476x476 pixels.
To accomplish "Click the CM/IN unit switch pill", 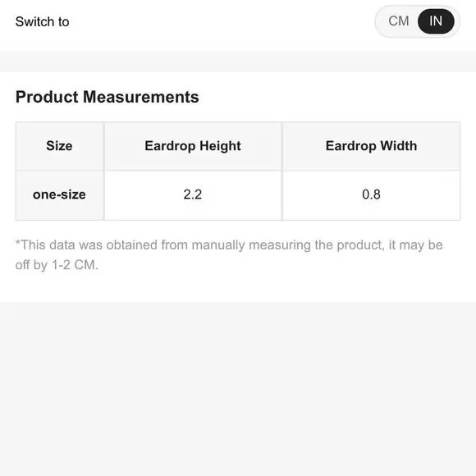I will pyautogui.click(x=418, y=21).
